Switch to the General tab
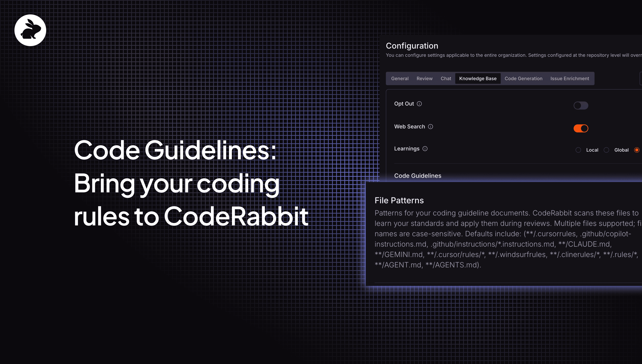 [x=400, y=78]
